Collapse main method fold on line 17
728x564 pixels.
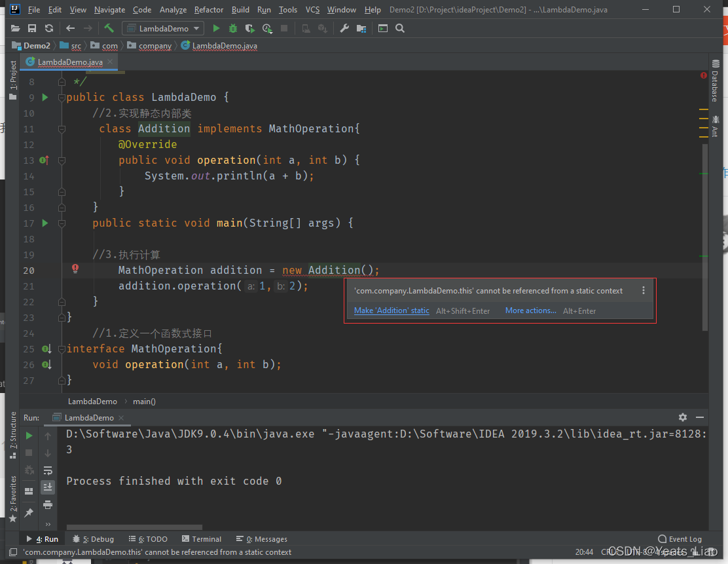click(x=62, y=223)
